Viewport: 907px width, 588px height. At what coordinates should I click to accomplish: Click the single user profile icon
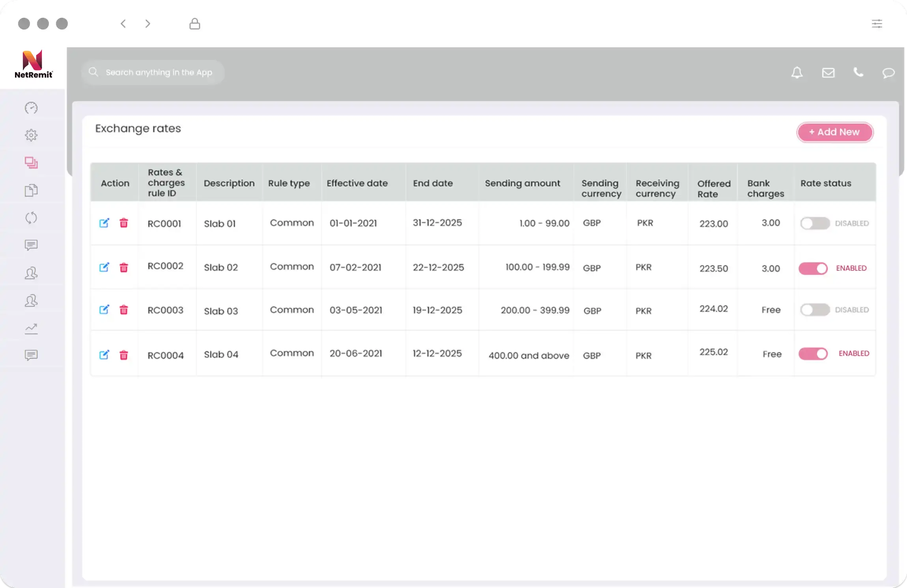coord(31,272)
